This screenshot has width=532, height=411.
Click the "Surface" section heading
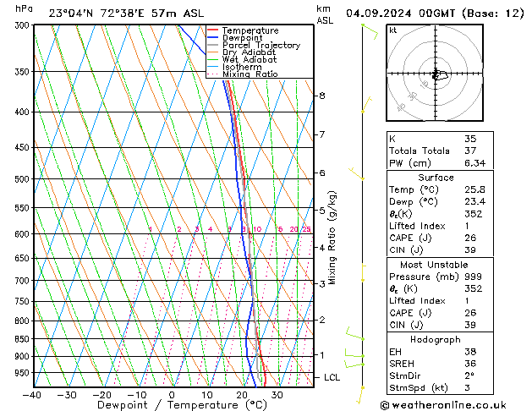(436, 178)
